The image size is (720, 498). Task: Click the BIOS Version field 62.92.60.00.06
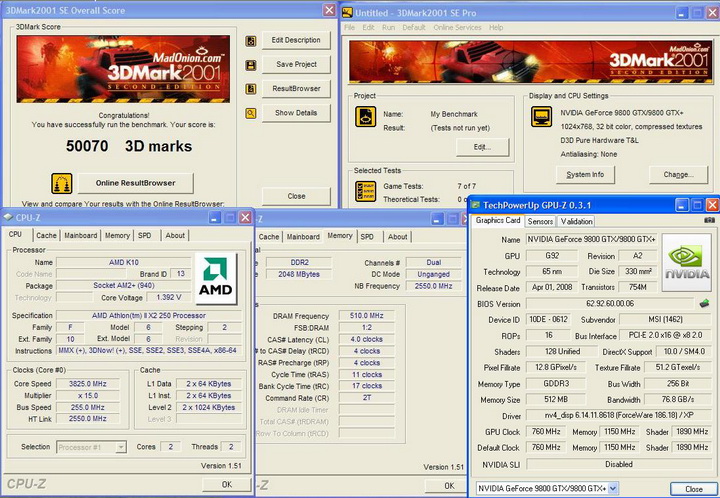click(610, 304)
